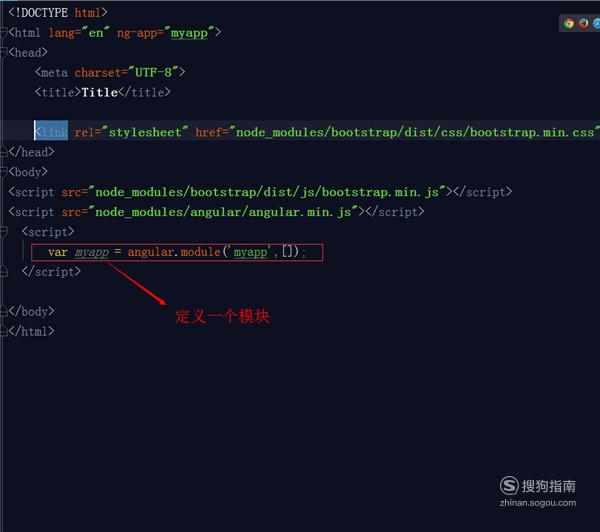
Task: Click the bootstrap.min.js script src path
Action: coord(267,192)
